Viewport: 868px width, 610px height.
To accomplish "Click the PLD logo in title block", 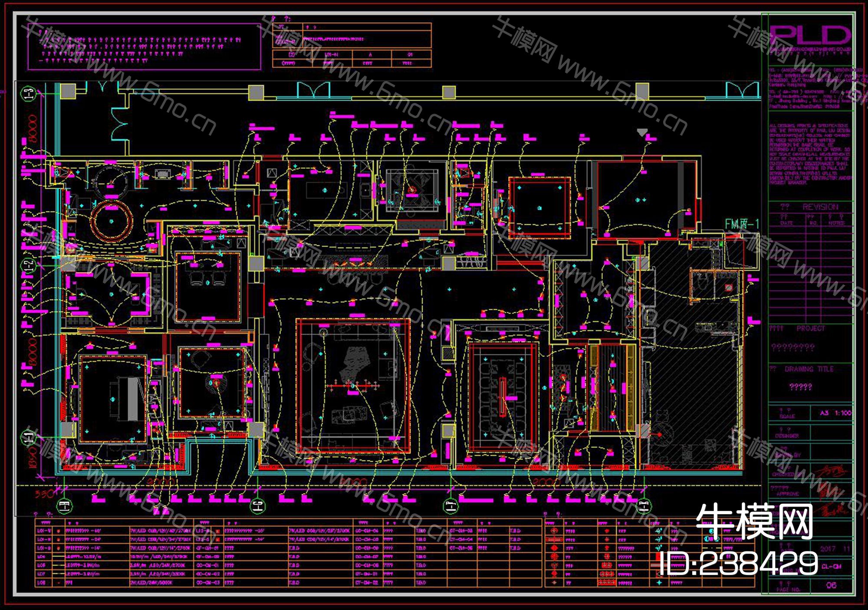I will [810, 35].
